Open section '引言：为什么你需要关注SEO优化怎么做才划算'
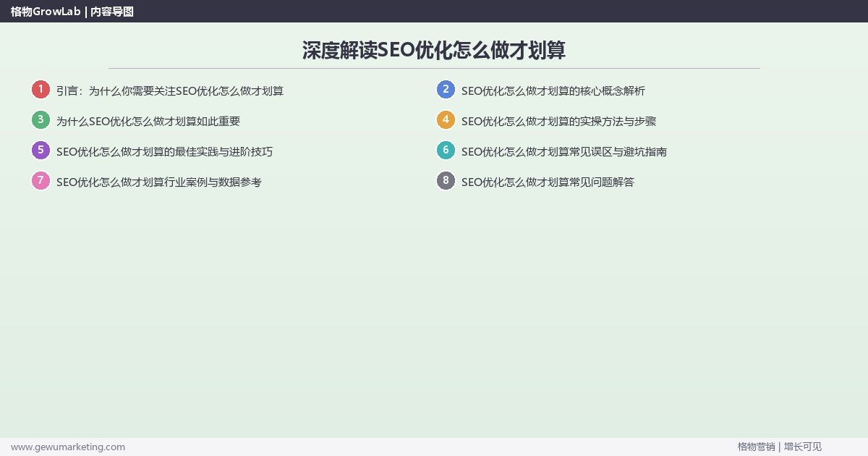This screenshot has width=868, height=456. point(170,91)
